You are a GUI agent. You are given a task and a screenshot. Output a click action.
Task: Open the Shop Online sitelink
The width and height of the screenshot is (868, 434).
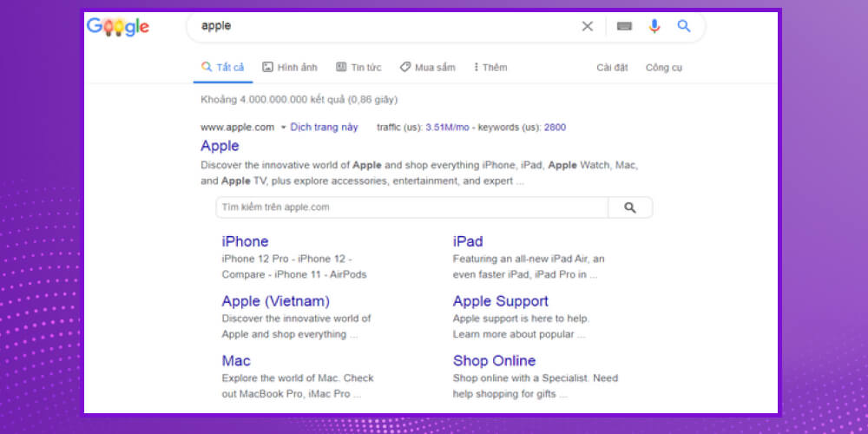click(x=495, y=361)
